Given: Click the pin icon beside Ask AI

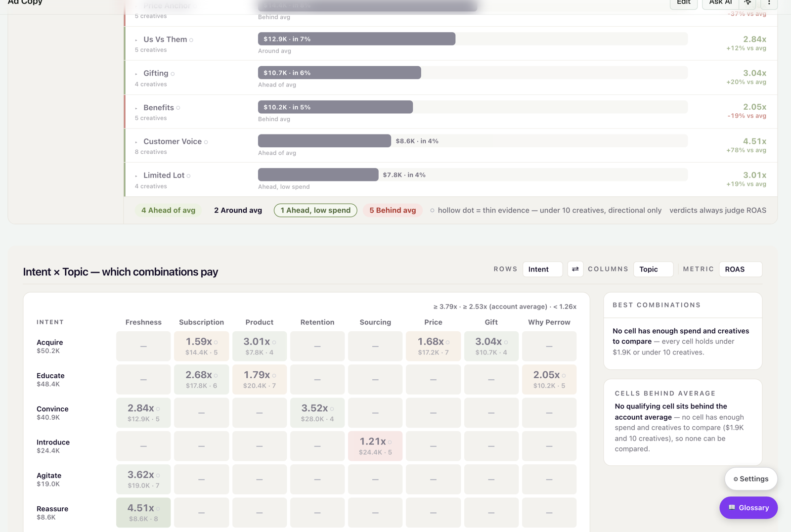Looking at the screenshot, I should pyautogui.click(x=747, y=3).
